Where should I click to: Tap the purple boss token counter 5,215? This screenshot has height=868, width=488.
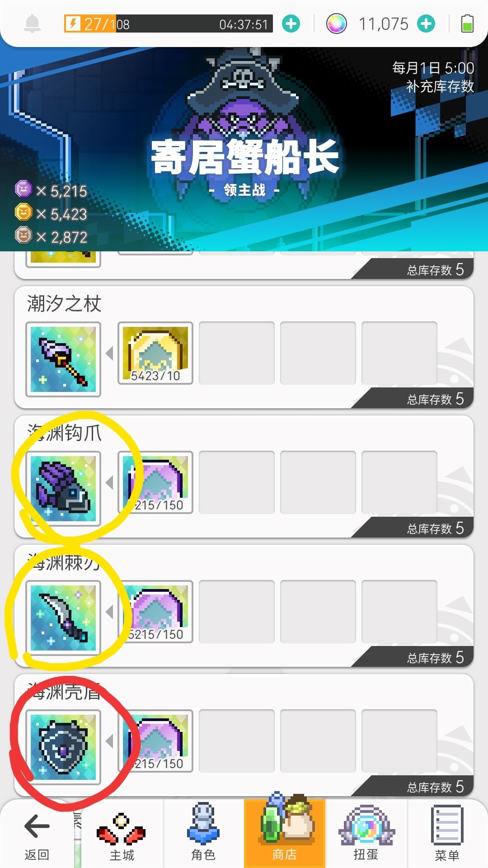click(x=51, y=190)
